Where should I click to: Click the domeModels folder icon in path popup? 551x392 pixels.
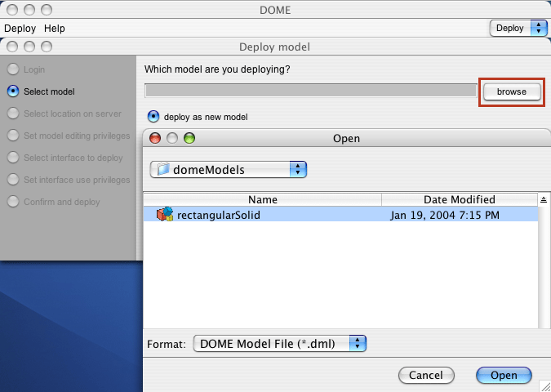pyautogui.click(x=163, y=169)
